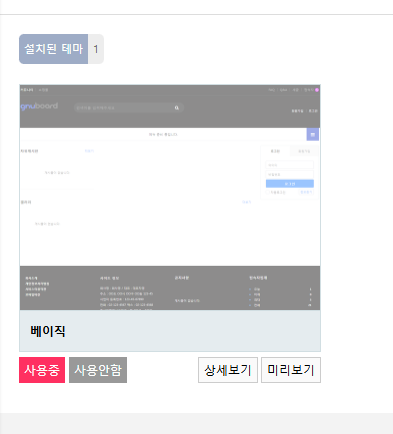Viewport: 393px width, 434px height.
Task: Click the 사용안함 button
Action: pyautogui.click(x=98, y=370)
